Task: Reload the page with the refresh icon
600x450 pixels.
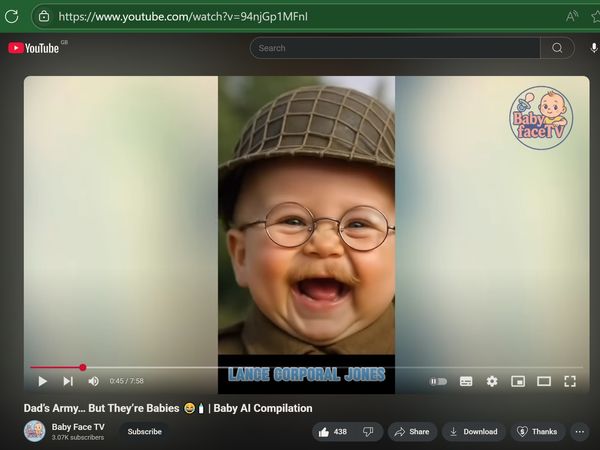Action: point(11,16)
